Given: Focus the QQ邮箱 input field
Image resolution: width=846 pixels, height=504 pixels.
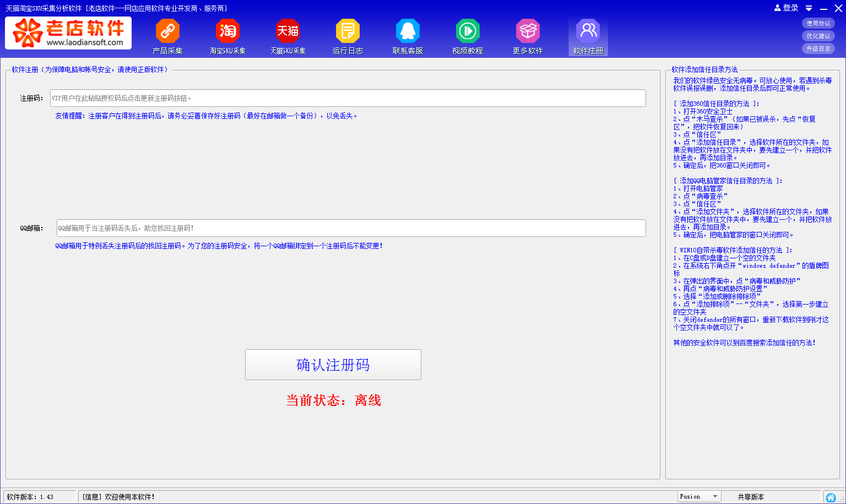Looking at the screenshot, I should [351, 228].
